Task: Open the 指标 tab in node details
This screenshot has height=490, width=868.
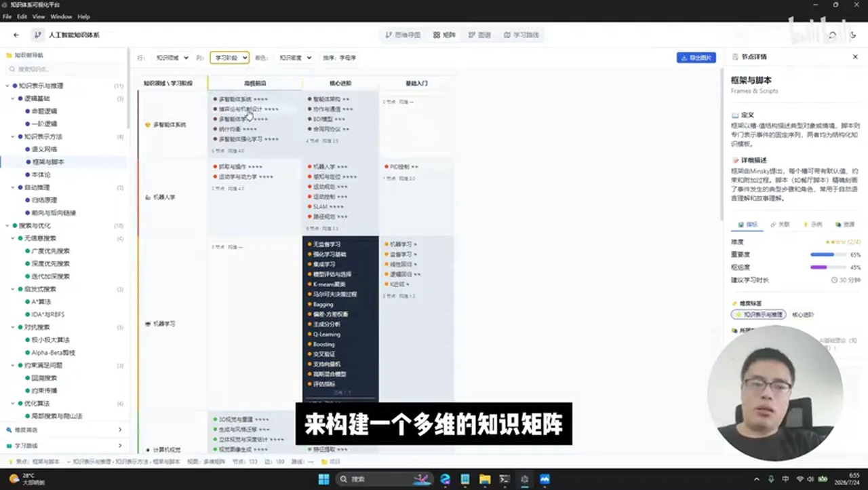Action: pyautogui.click(x=747, y=224)
